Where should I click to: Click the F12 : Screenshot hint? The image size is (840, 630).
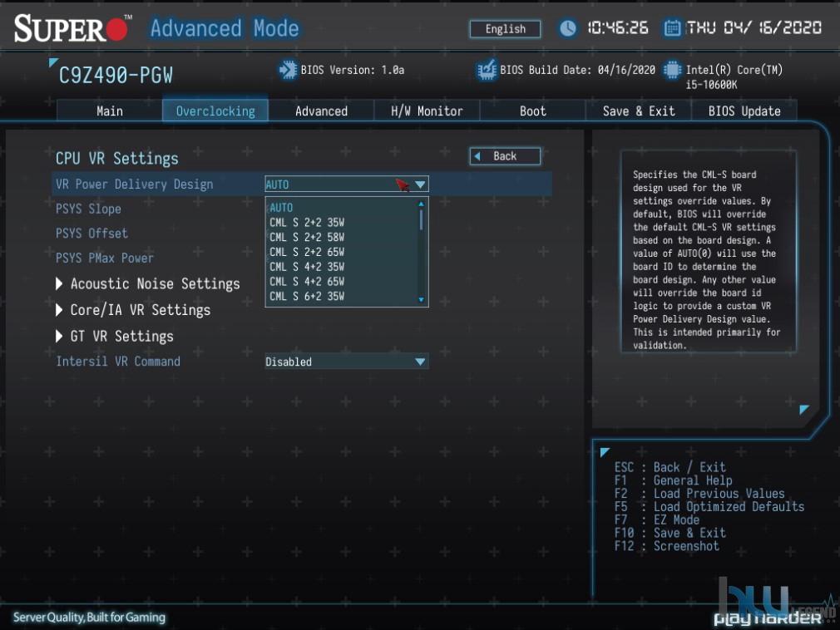tap(667, 546)
